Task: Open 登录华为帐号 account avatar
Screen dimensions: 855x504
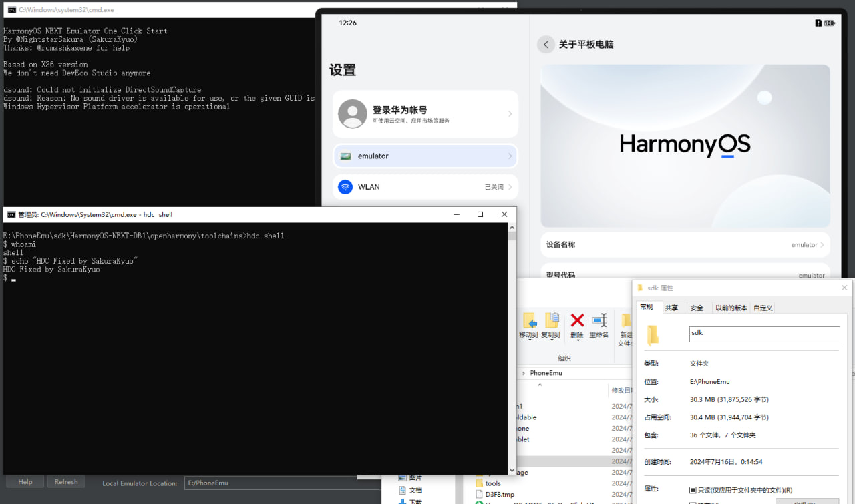Action: point(353,114)
